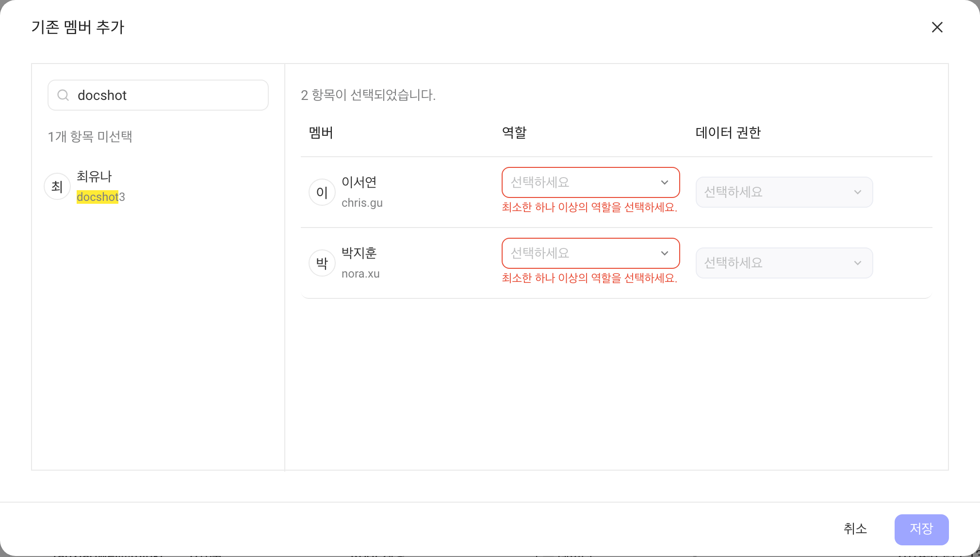Click the 멤버 column header
Screen dimensions: 980x557
coord(321,132)
